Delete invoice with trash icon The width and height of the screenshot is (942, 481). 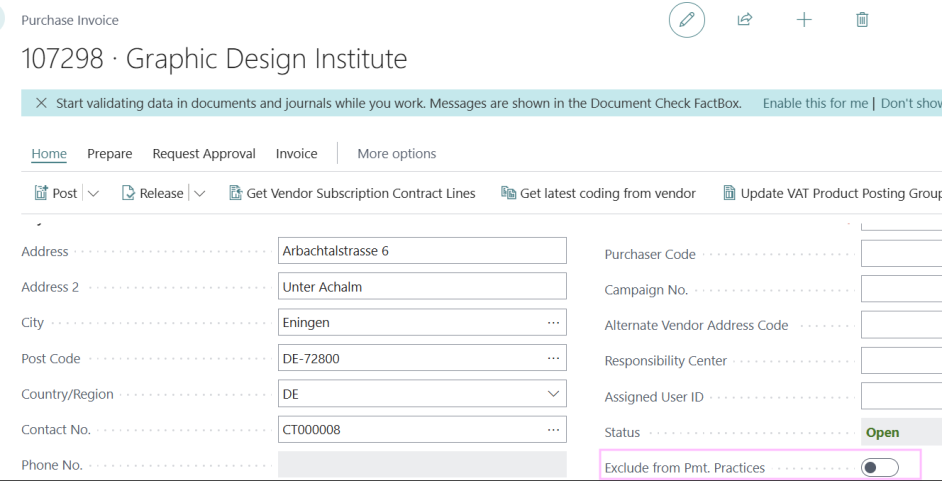[861, 20]
